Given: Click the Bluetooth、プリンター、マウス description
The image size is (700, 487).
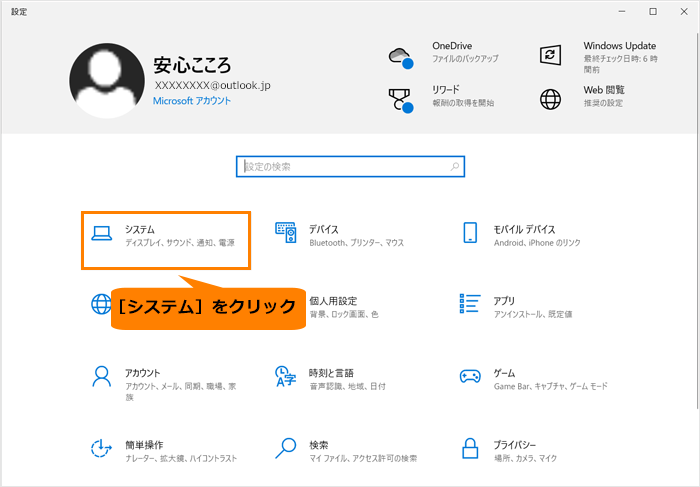Looking at the screenshot, I should point(356,243).
